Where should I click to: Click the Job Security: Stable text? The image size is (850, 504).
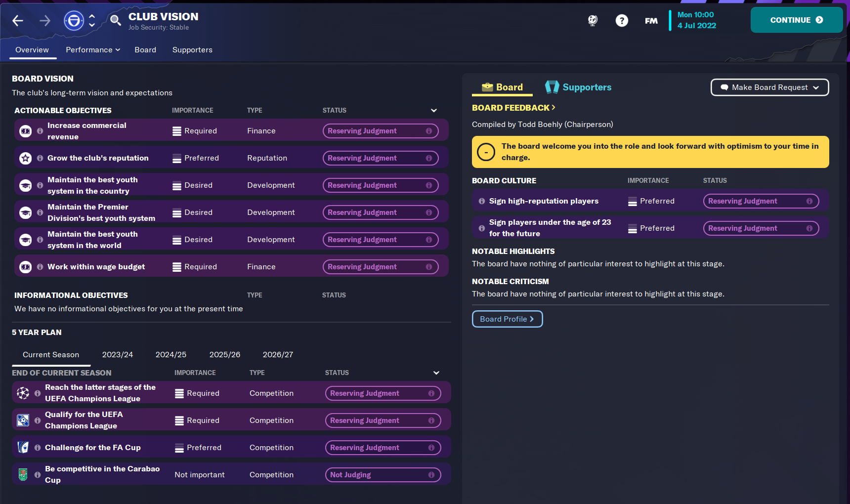[x=159, y=28]
